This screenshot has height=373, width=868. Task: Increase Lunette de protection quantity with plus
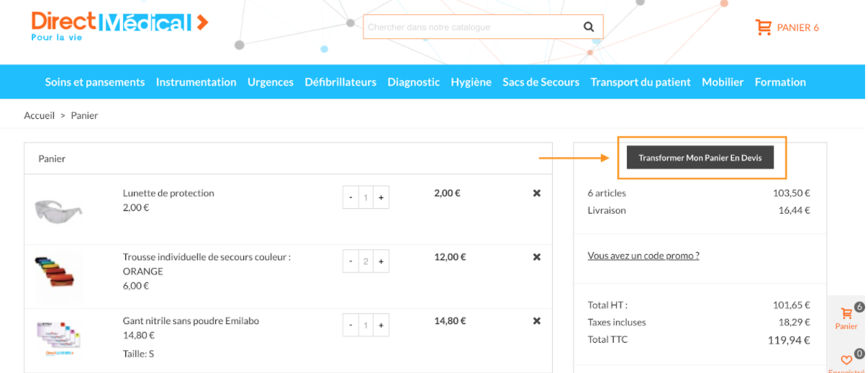point(381,197)
